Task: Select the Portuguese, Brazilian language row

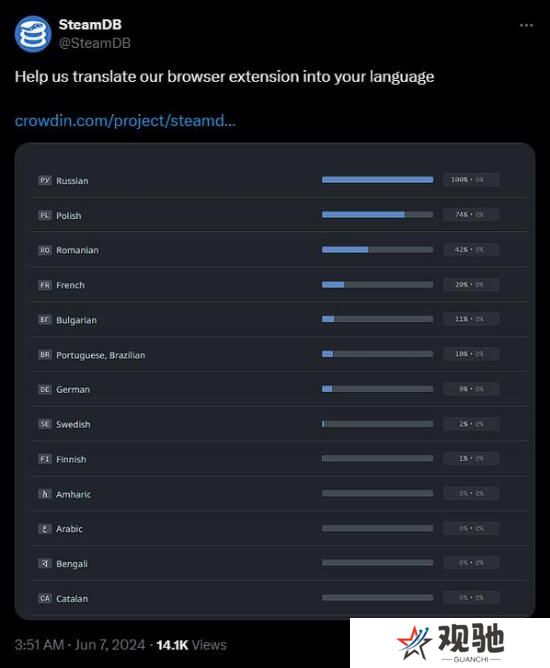Action: 279,354
